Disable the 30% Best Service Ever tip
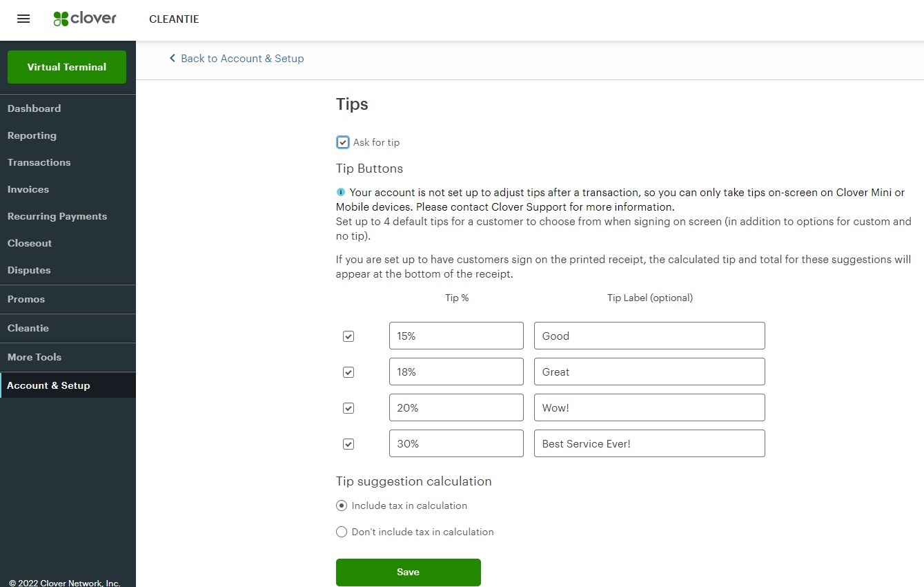 [348, 443]
